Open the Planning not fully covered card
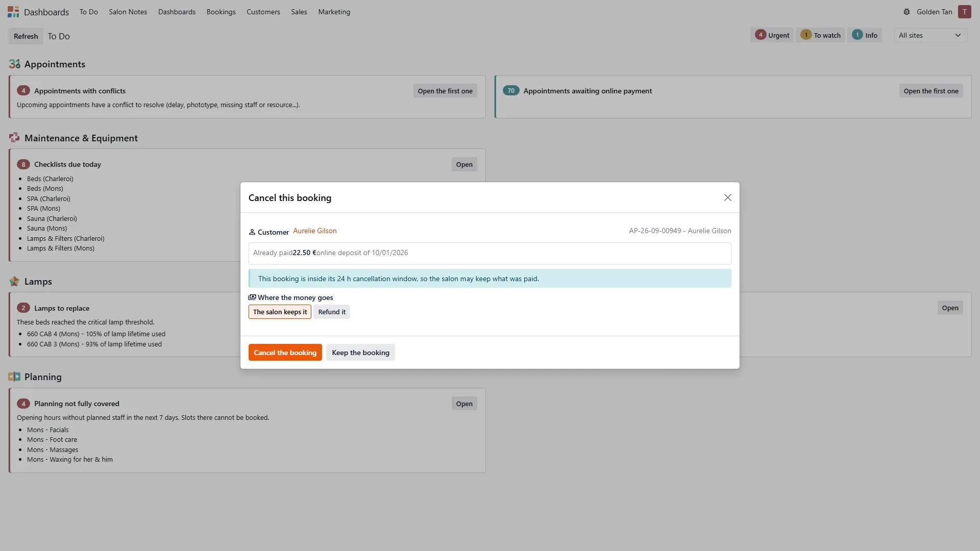Image resolution: width=980 pixels, height=551 pixels. click(464, 404)
